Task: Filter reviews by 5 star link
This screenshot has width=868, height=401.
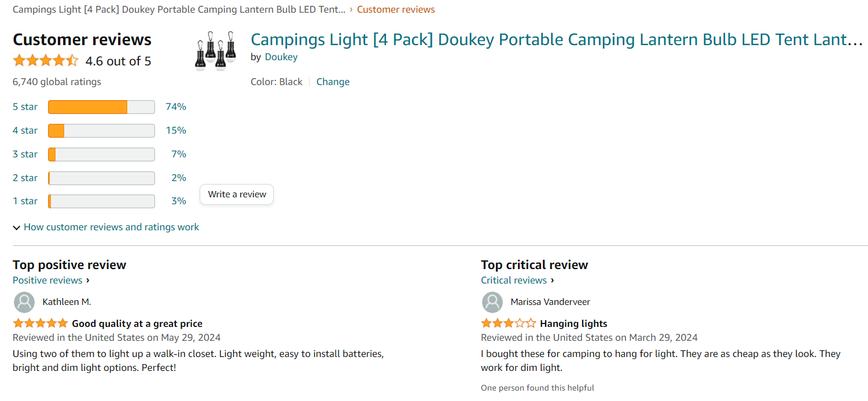Action: pos(25,107)
